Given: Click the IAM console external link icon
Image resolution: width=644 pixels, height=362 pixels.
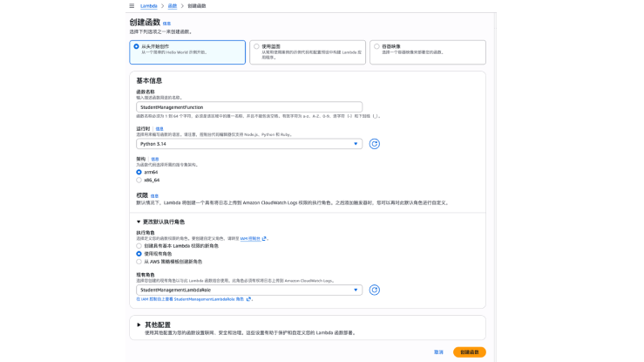Looking at the screenshot, I should click(265, 238).
